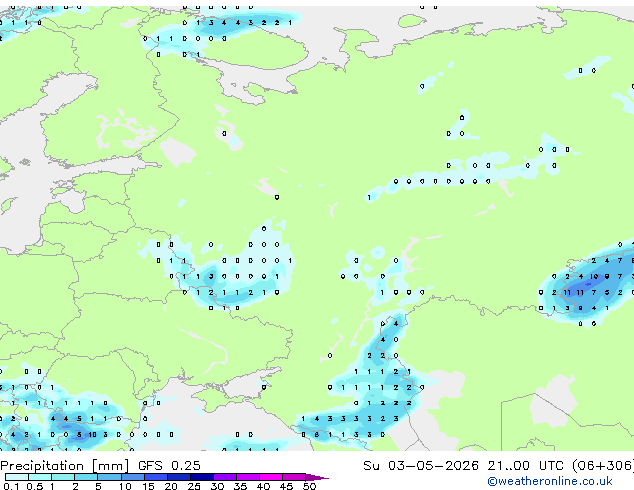The height and width of the screenshot is (490, 634).
Task: Click the '0.1' legend scale label
Action: 11,486
